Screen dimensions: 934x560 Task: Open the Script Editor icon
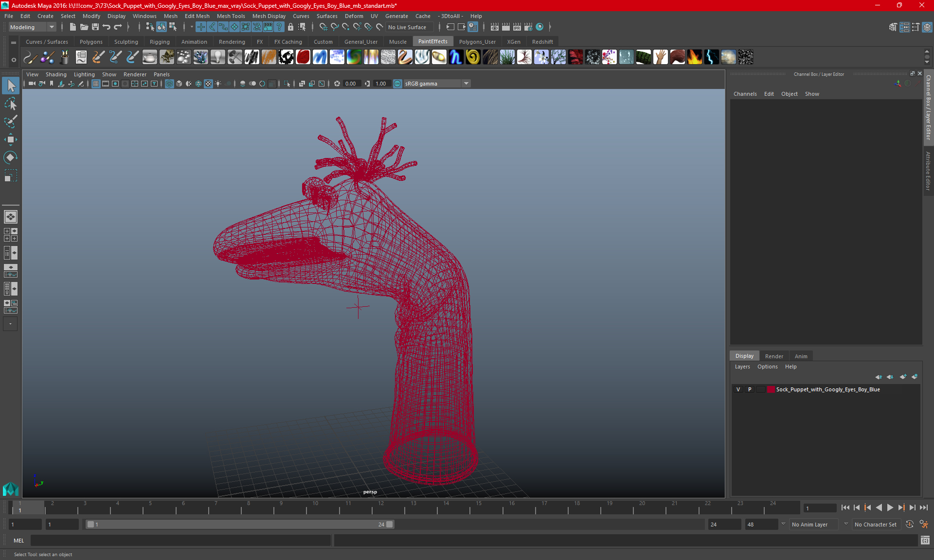click(925, 540)
